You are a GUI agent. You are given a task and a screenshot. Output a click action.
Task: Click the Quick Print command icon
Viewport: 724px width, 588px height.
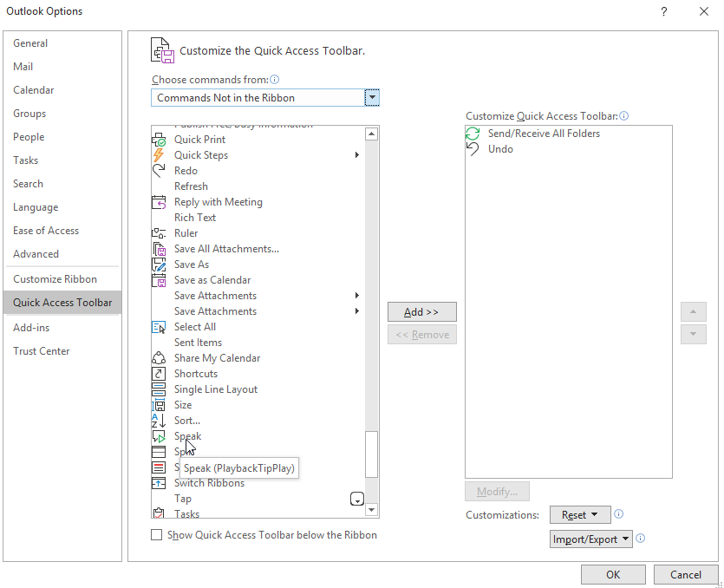(159, 140)
